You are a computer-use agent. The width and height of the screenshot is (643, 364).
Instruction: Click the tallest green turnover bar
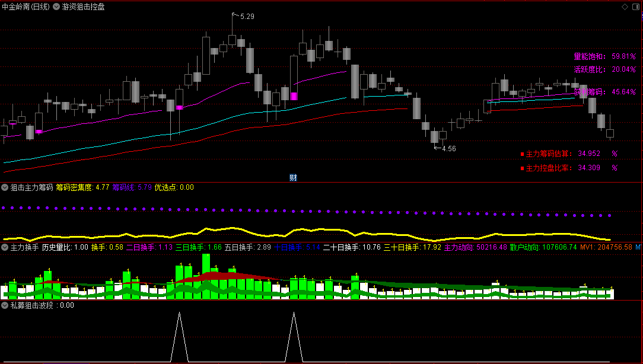pos(206,276)
